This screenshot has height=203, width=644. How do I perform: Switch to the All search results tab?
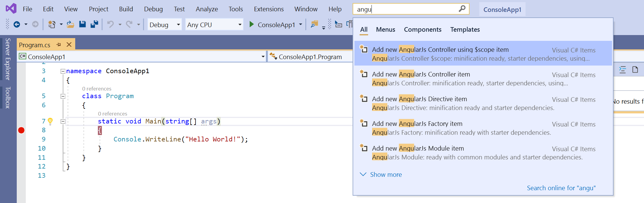click(x=364, y=30)
